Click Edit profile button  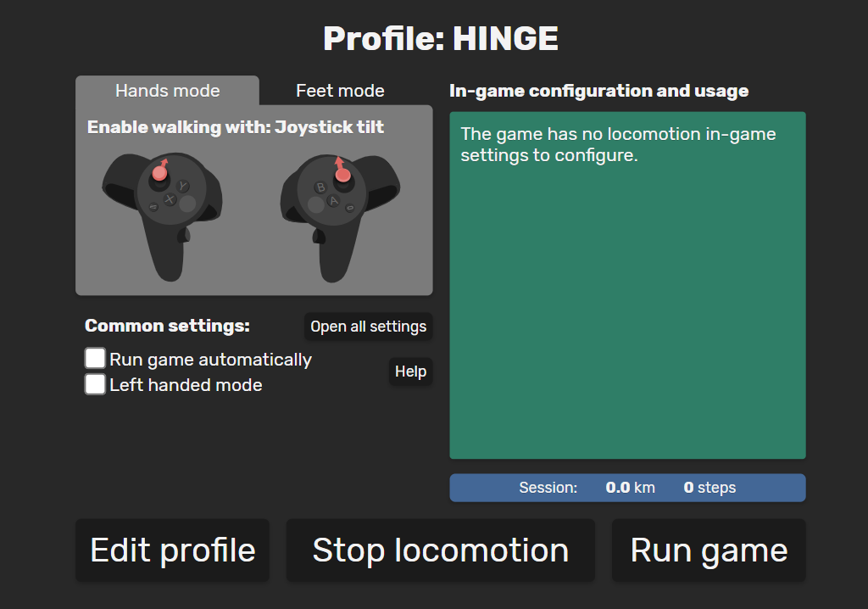(173, 550)
